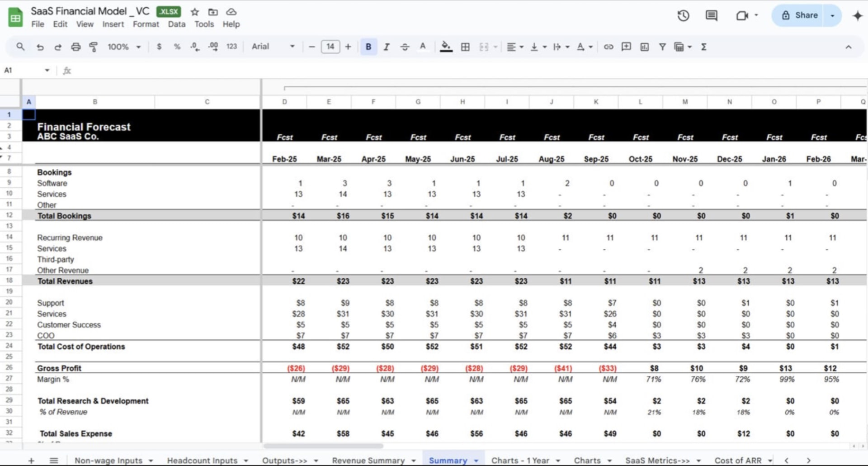Switch to Revenue Summary sheet tab

(368, 461)
